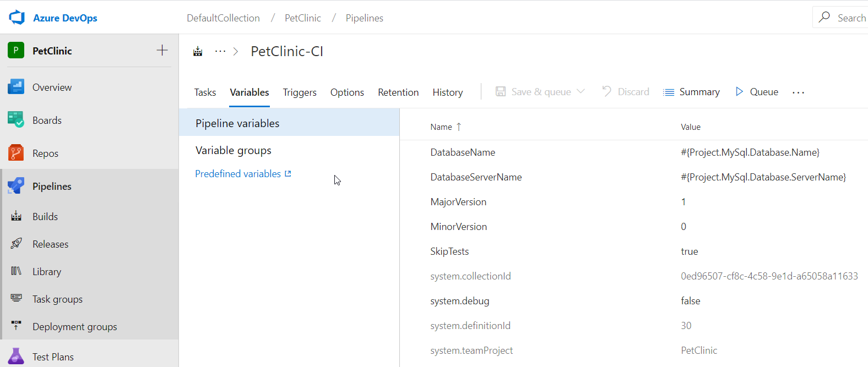
Task: Open the more actions ellipsis after Queue
Action: pos(798,92)
